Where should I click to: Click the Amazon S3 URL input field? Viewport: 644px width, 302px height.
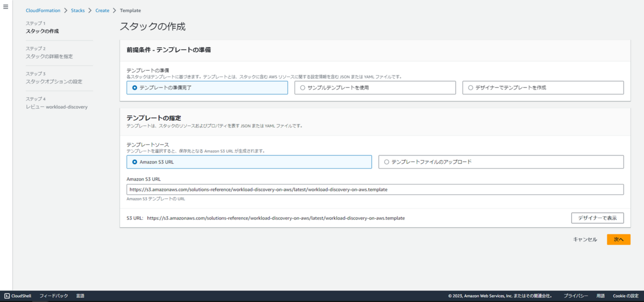pyautogui.click(x=375, y=189)
